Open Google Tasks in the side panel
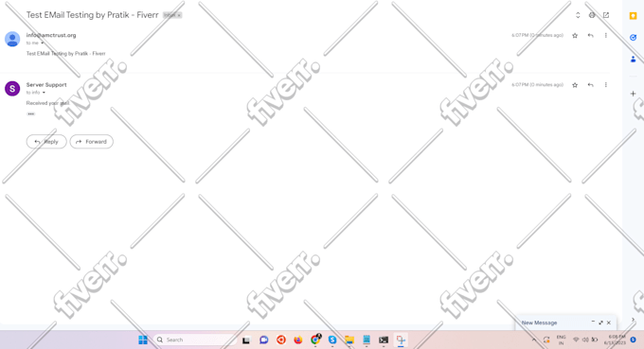644x349 pixels. coord(633,37)
